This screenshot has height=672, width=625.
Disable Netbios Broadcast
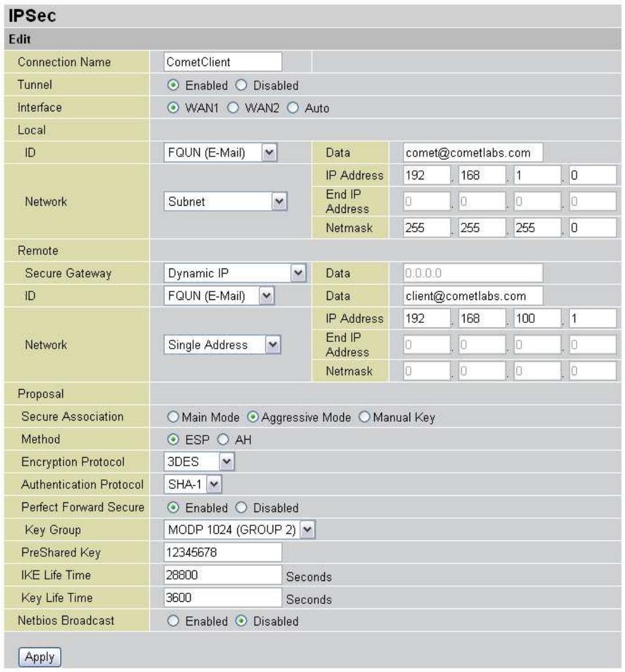[241, 620]
